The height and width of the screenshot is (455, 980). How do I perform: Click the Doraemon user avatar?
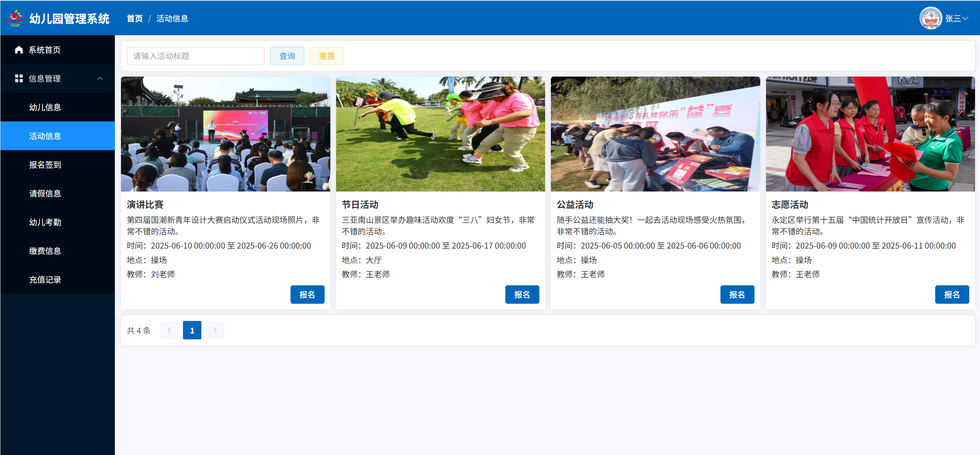click(931, 18)
